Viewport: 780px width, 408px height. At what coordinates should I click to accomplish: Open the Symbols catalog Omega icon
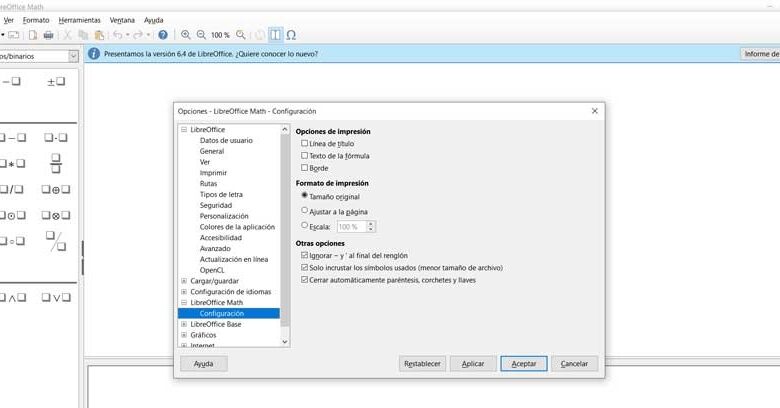point(292,35)
